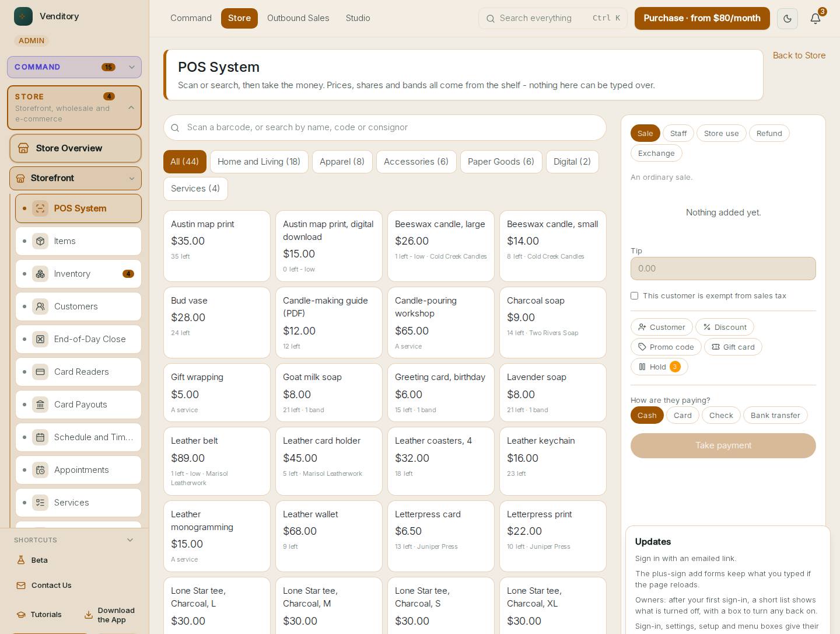
Task: Open the Studio tab
Action: 358,18
